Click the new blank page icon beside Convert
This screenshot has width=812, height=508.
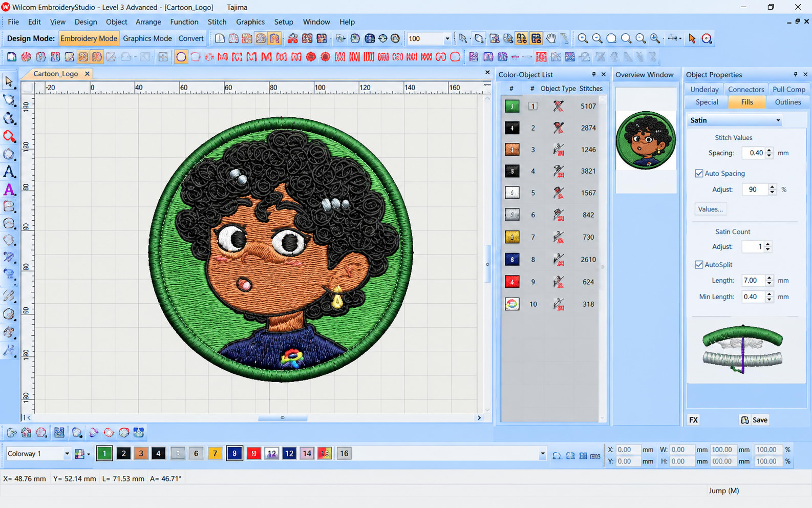click(x=220, y=38)
